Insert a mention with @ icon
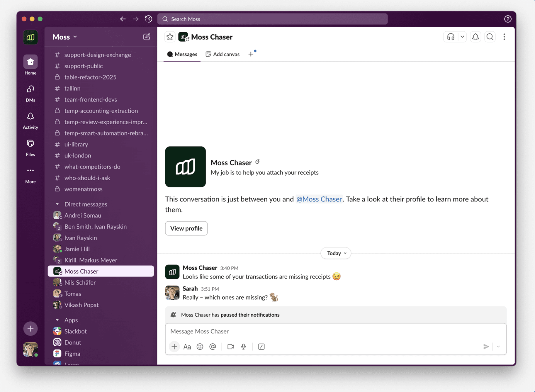 coord(213,347)
